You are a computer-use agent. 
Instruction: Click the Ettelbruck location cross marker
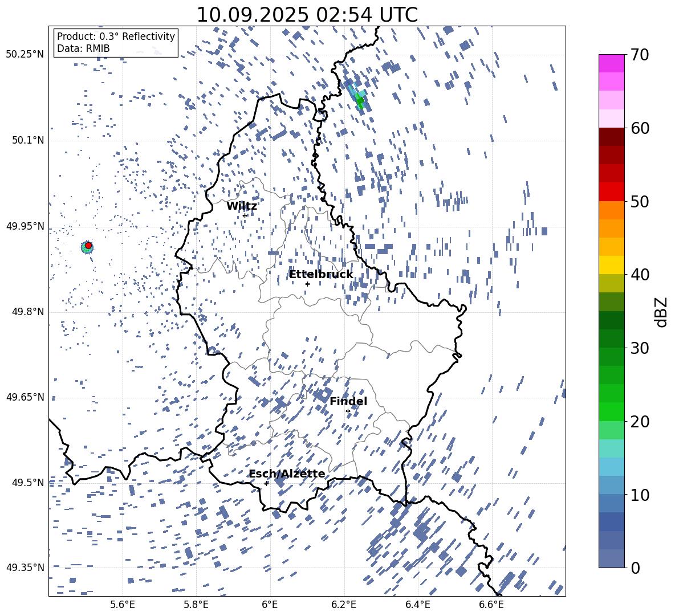pos(307,284)
